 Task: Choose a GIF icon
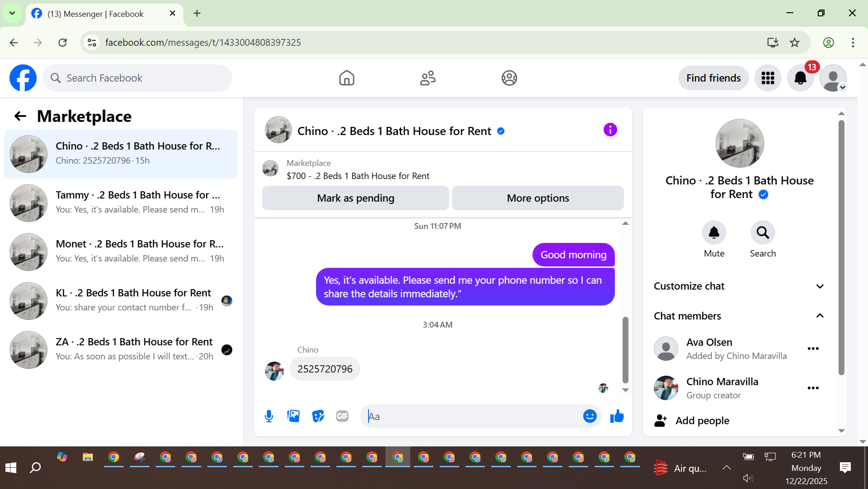(342, 416)
